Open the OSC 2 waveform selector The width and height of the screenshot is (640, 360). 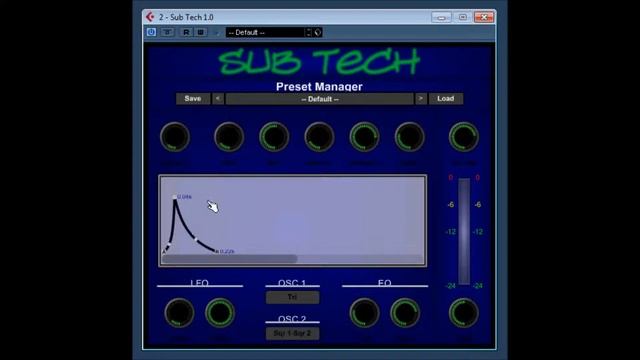pos(292,333)
